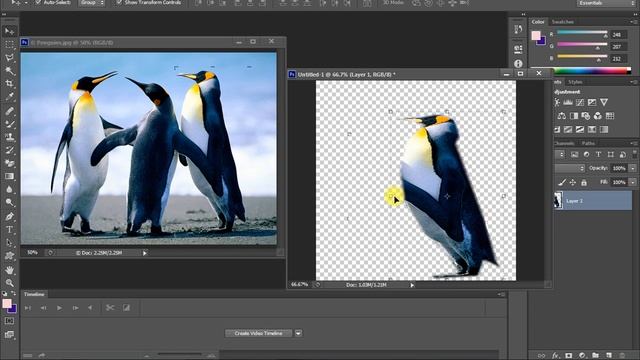Add an Exposure adjustment

592,102
